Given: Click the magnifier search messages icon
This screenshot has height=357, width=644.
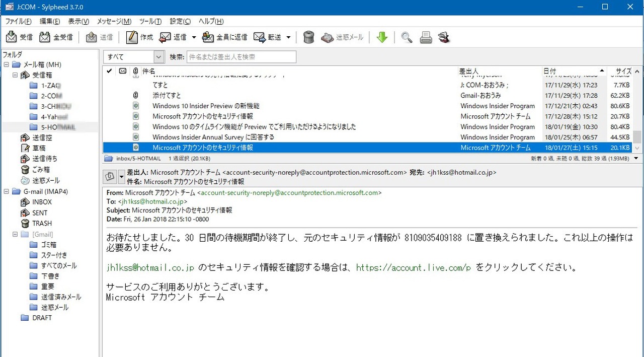Looking at the screenshot, I should pos(407,37).
